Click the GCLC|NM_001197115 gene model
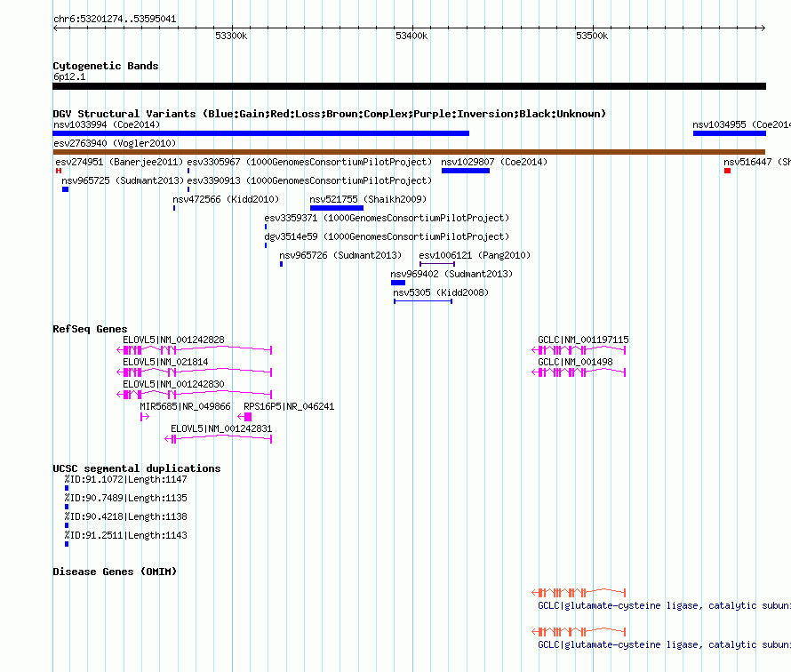Viewport: 791px width, 672px height. tap(579, 350)
